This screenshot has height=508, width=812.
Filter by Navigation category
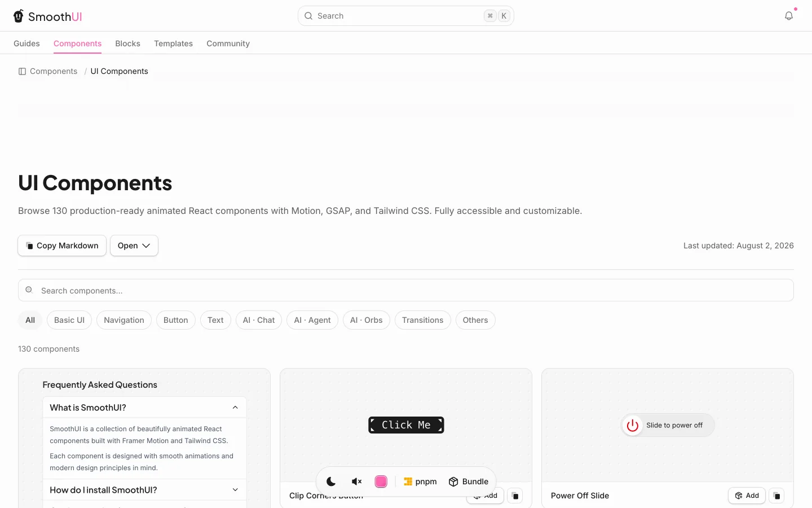124,320
